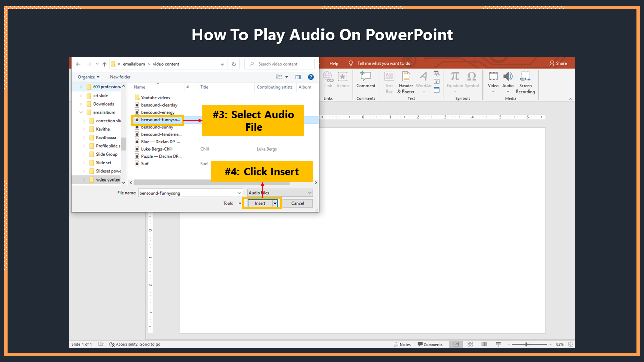The height and width of the screenshot is (362, 644).
Task: Open the Organize dropdown menu
Action: click(89, 77)
